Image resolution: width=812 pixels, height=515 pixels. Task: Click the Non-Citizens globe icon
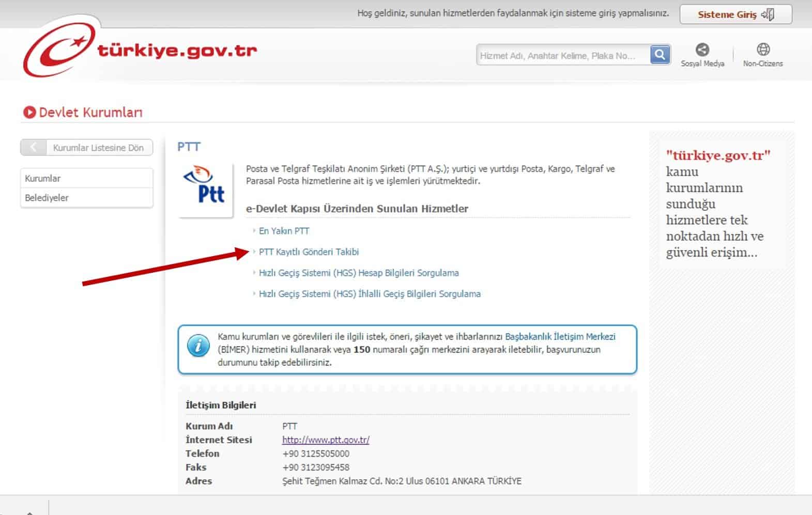(763, 50)
